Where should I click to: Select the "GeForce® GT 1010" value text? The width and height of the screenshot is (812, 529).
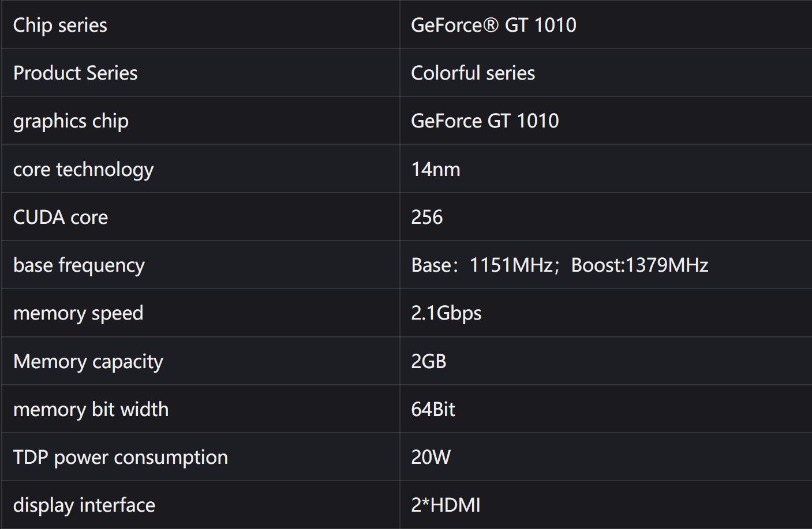click(x=493, y=25)
